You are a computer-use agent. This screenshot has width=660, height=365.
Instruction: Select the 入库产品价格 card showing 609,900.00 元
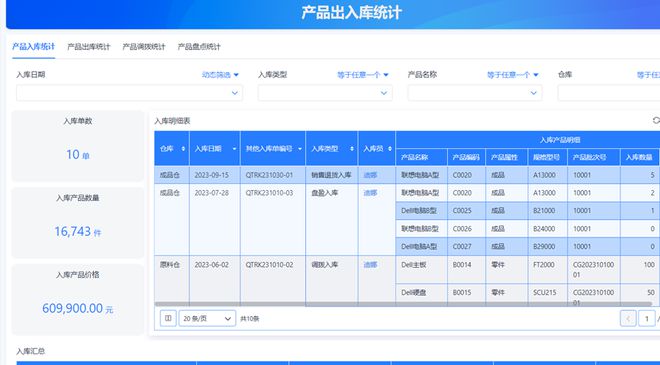(77, 300)
